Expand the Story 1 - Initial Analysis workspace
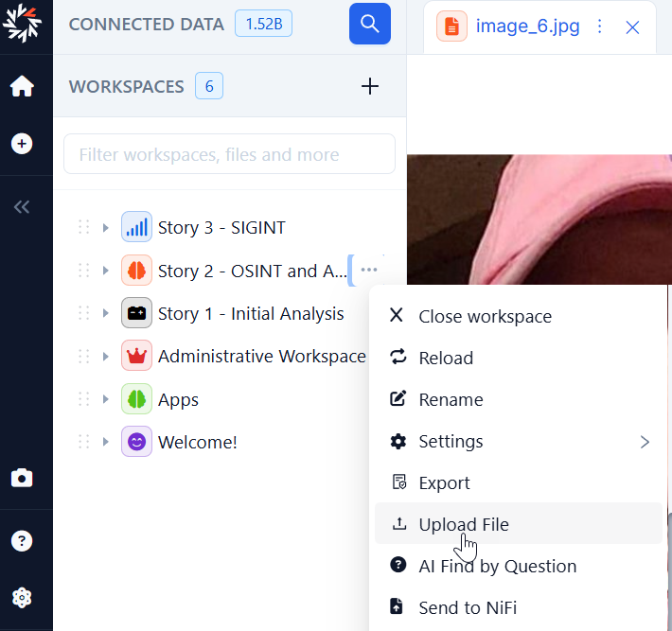672x631 pixels. pyautogui.click(x=105, y=313)
